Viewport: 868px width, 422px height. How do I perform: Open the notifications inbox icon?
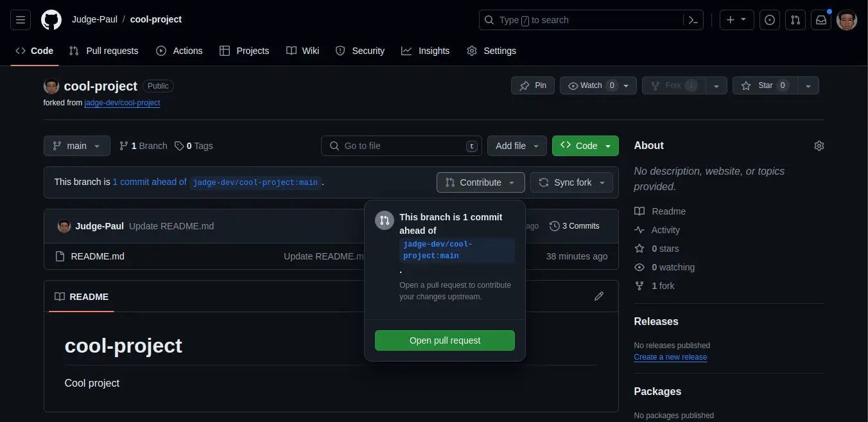click(821, 20)
